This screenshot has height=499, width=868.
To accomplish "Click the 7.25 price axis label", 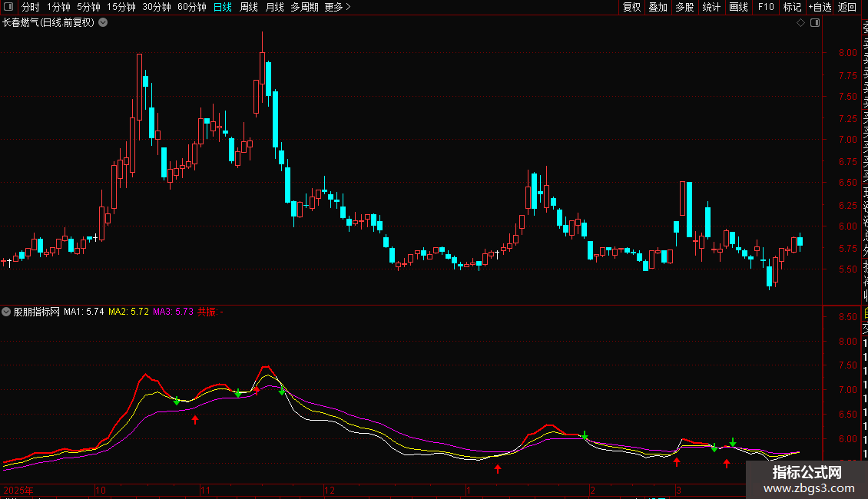I will click(847, 118).
